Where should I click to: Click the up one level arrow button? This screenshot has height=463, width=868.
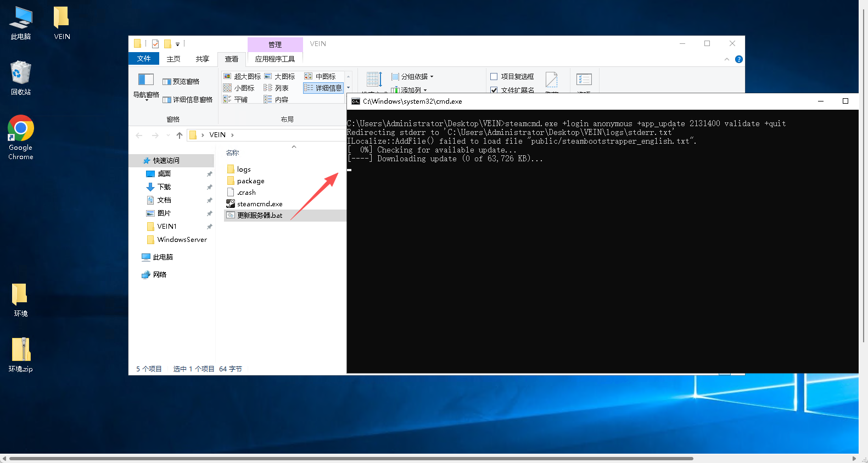pos(180,135)
